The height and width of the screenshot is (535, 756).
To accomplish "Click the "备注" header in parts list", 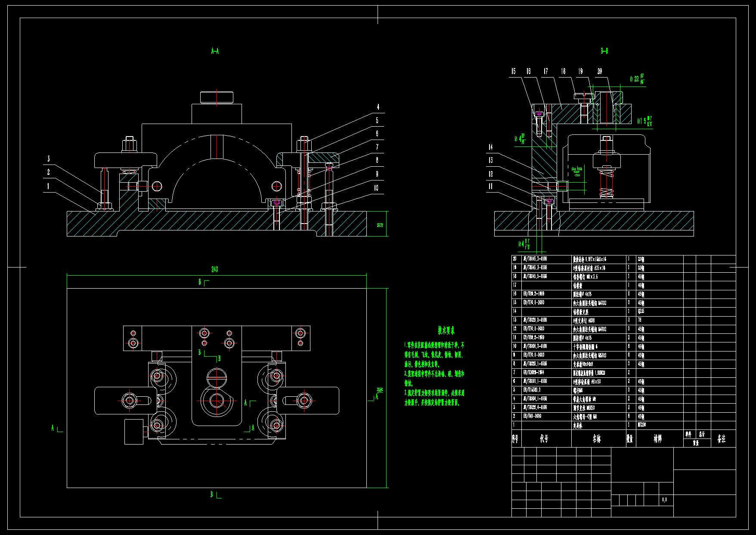I will coord(721,439).
